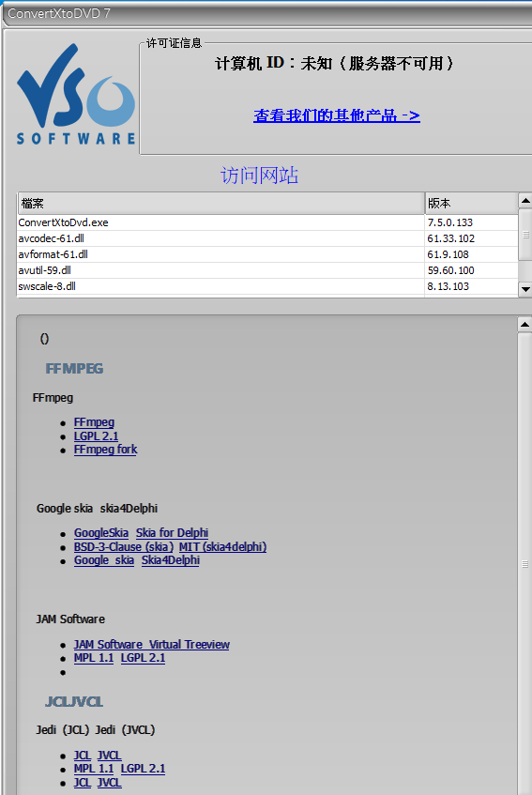This screenshot has height=795, width=532.
Task: Click the 檔案 column header
Action: pyautogui.click(x=220, y=204)
